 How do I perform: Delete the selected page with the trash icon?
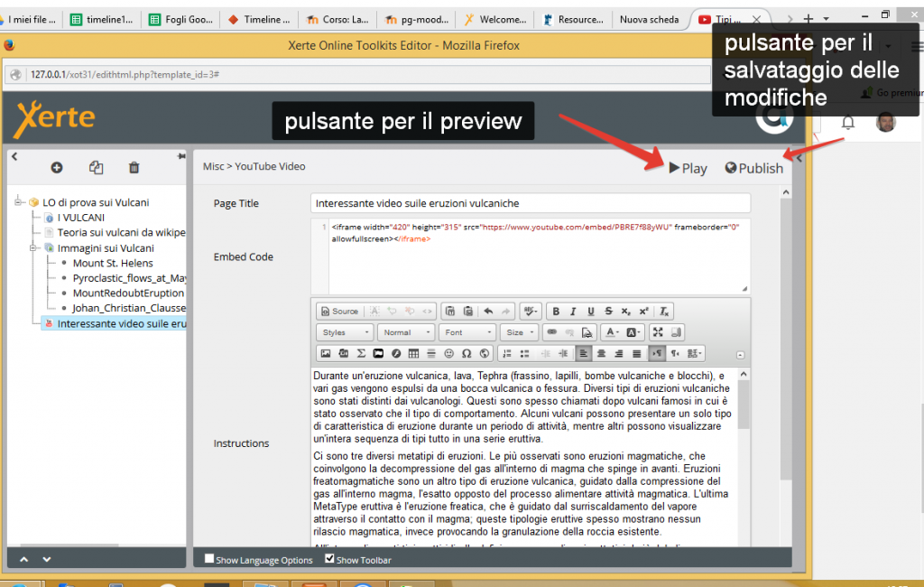click(134, 168)
